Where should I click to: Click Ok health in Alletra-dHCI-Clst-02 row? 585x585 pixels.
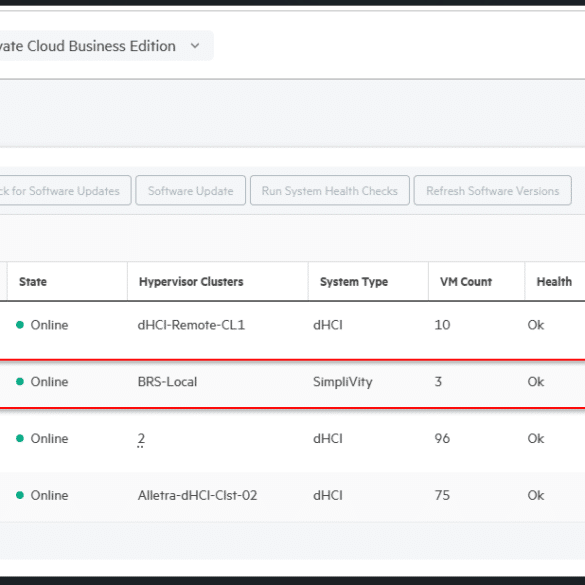click(x=536, y=495)
